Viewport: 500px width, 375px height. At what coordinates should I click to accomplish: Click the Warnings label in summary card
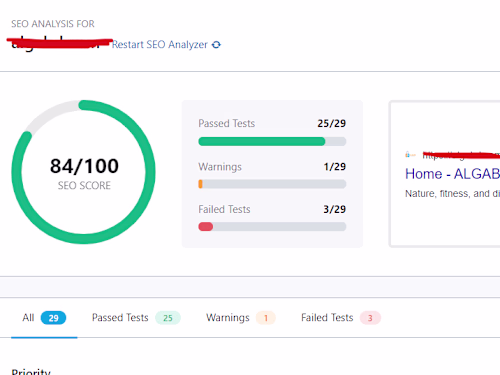(x=220, y=167)
